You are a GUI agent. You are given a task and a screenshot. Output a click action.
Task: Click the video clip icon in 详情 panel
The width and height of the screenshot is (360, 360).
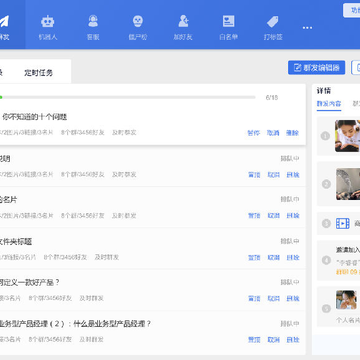[343, 223]
